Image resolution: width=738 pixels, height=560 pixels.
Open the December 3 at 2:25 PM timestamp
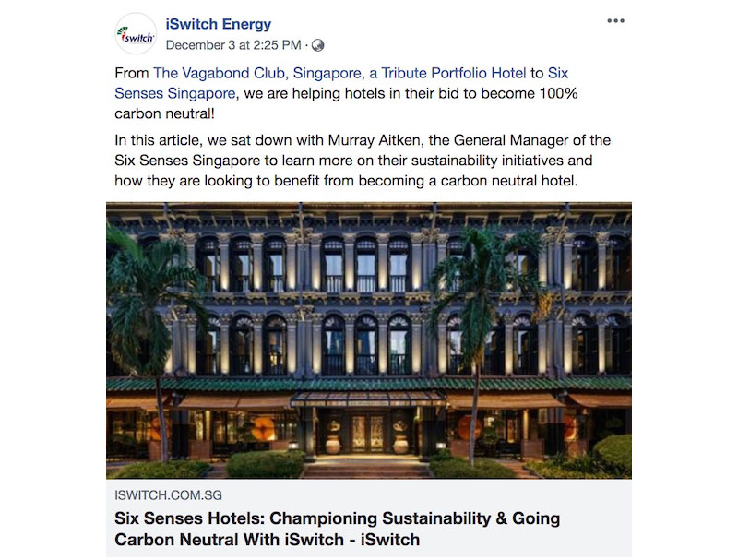233,45
